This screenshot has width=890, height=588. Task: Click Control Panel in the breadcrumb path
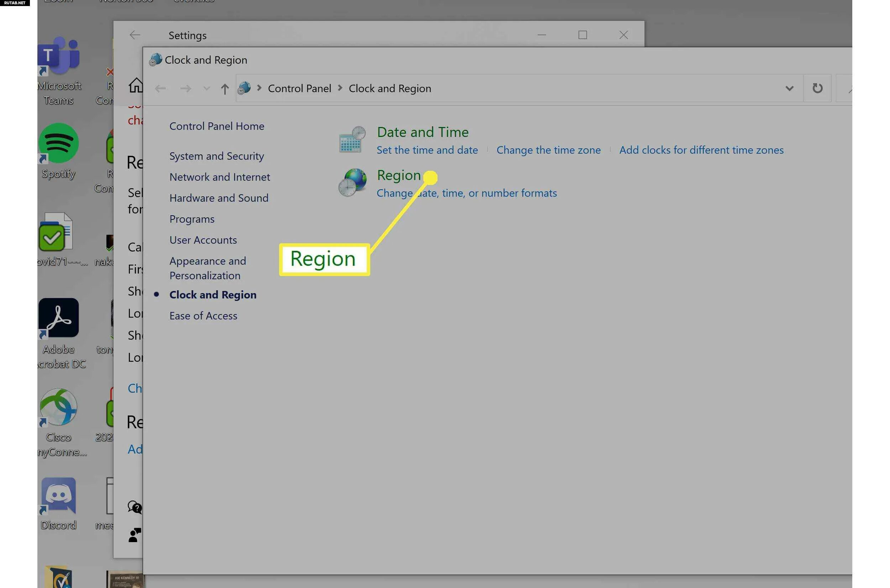tap(299, 89)
